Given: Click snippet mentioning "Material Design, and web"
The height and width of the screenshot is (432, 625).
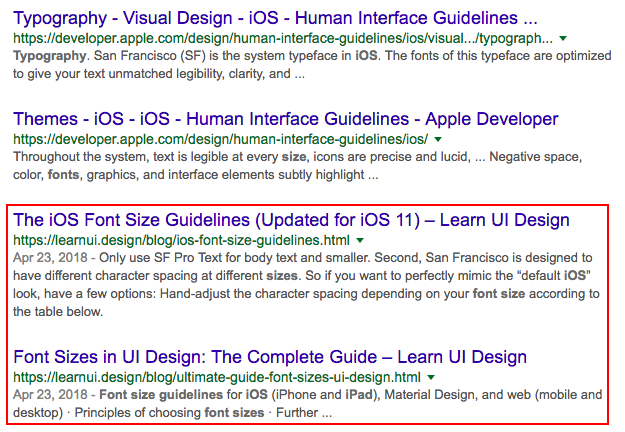Looking at the screenshot, I should pyautogui.click(x=307, y=403).
